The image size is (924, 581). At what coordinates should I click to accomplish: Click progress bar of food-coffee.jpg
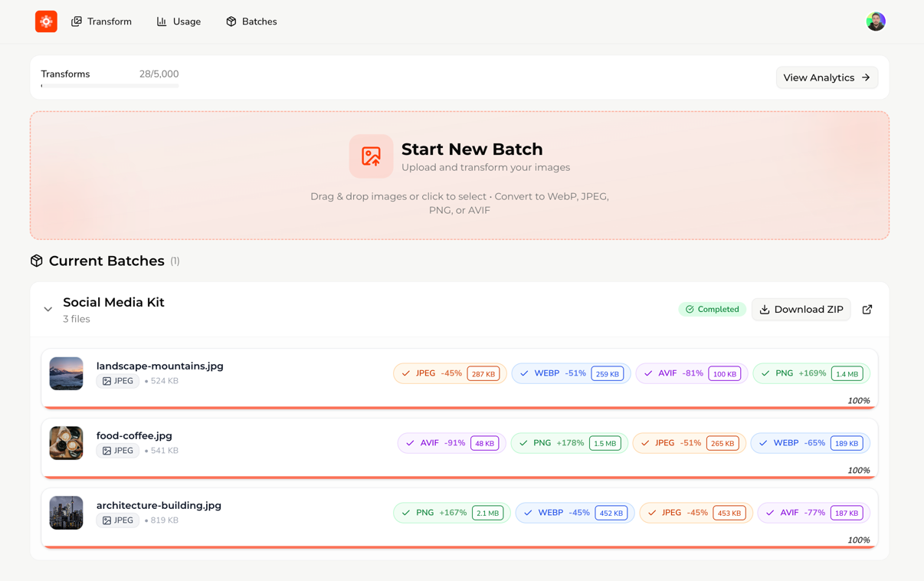click(460, 478)
